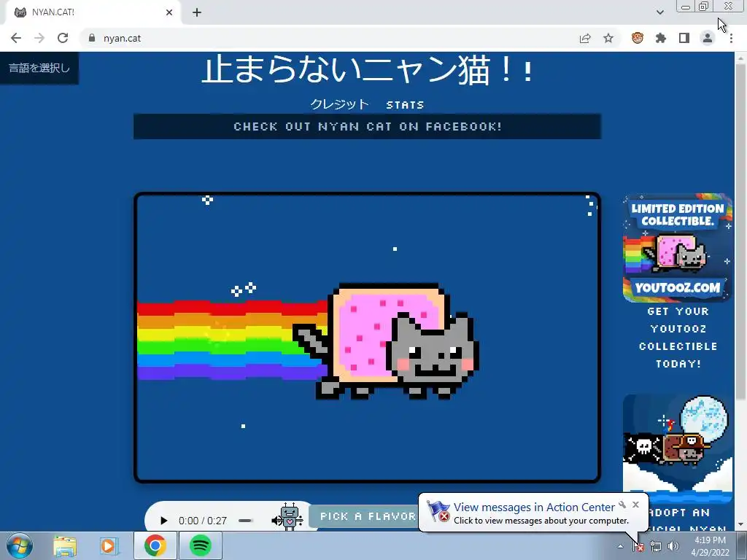The image size is (747, 560).
Task: Open View messages in Action Center balloon
Action: [x=533, y=513]
